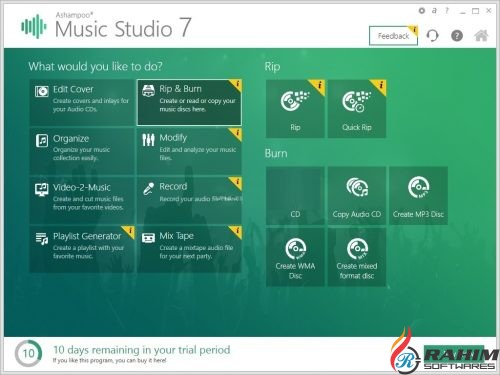Click the trial countdown circle showing 10
Screen dimensions: 500x375
click(x=28, y=353)
